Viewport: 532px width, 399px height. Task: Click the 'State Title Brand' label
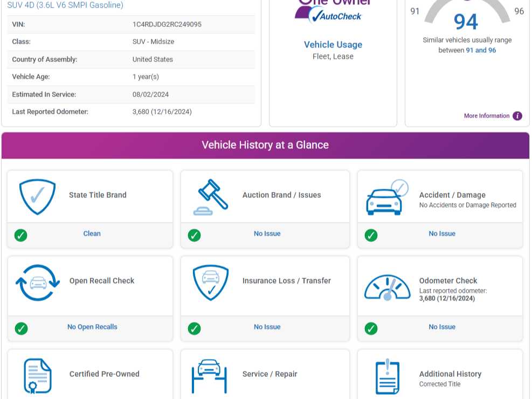coord(98,195)
